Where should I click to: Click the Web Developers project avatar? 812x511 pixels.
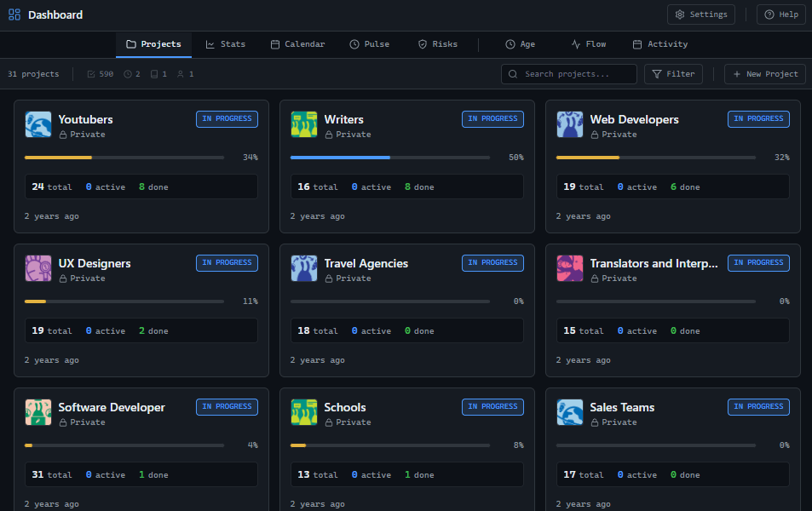click(x=569, y=123)
